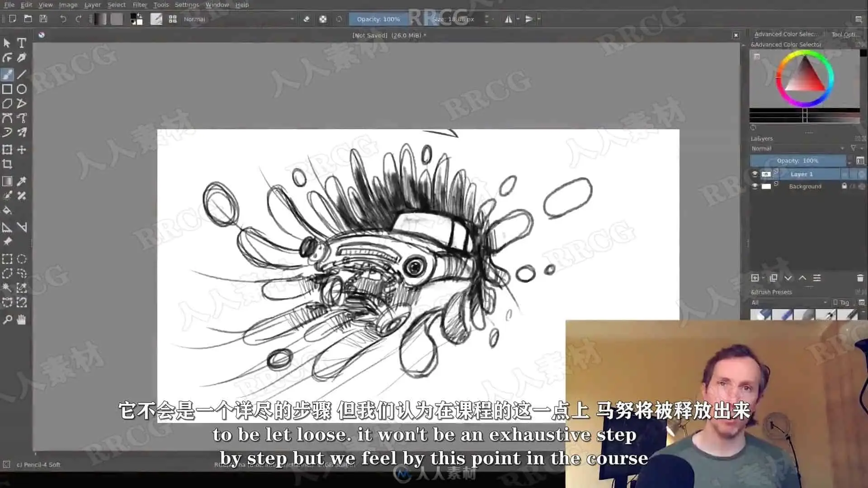Viewport: 868px width, 488px height.
Task: Hide the Background layer
Action: (x=755, y=186)
